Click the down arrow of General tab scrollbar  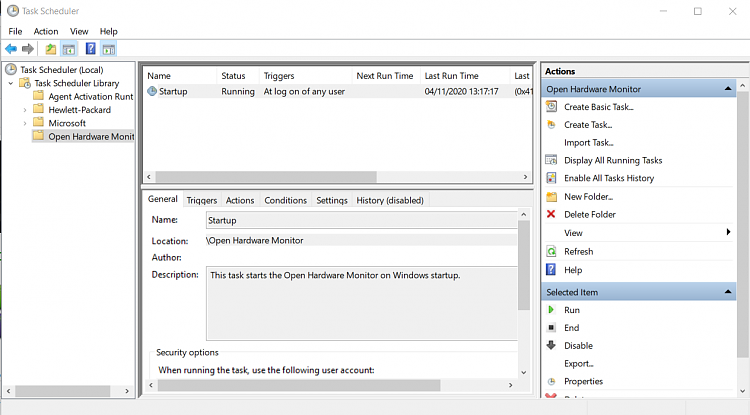pos(524,372)
